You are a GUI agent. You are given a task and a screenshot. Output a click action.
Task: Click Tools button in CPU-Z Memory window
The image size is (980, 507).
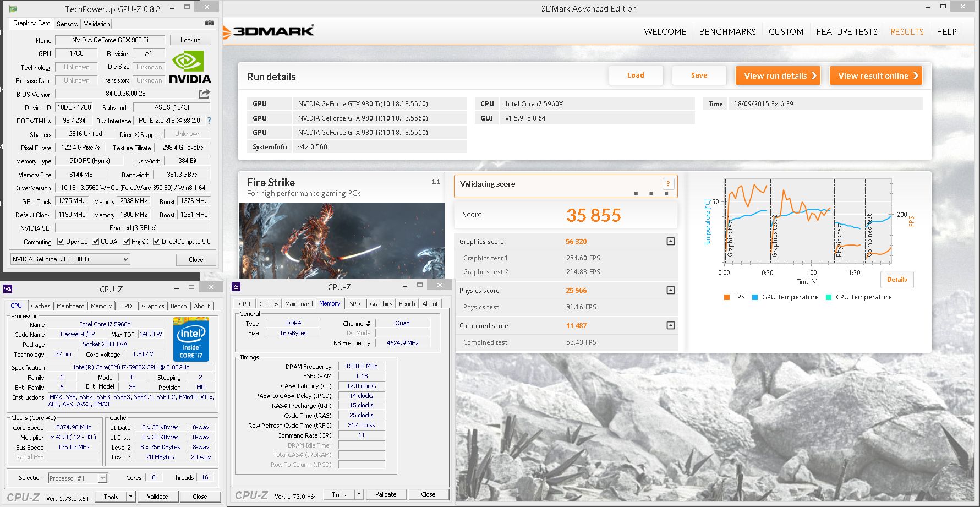(x=340, y=494)
